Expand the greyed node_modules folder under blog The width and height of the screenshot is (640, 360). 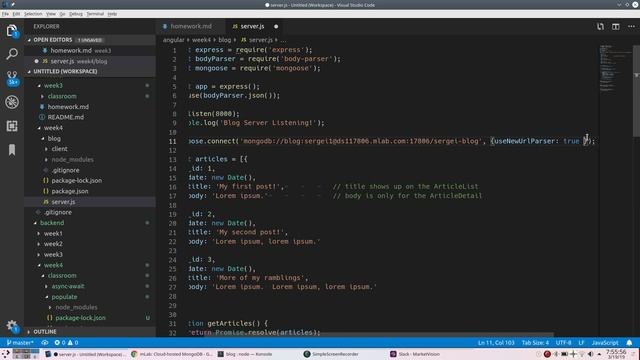72,160
